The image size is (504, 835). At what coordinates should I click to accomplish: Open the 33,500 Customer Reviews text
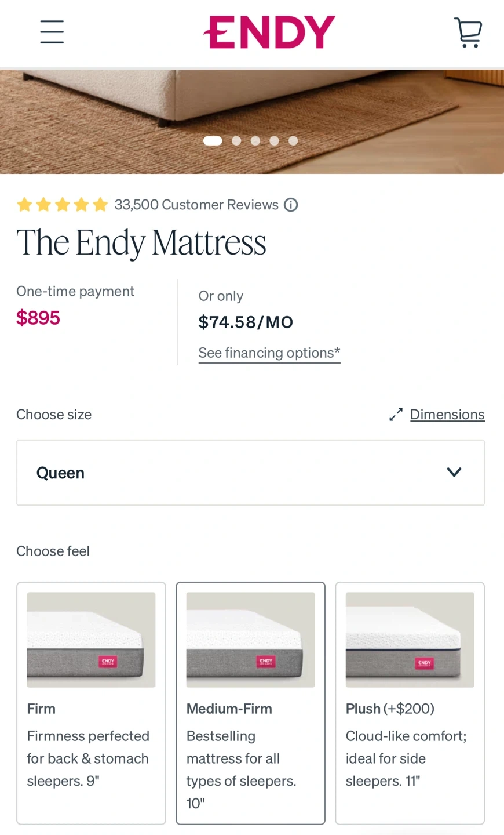[x=196, y=205]
